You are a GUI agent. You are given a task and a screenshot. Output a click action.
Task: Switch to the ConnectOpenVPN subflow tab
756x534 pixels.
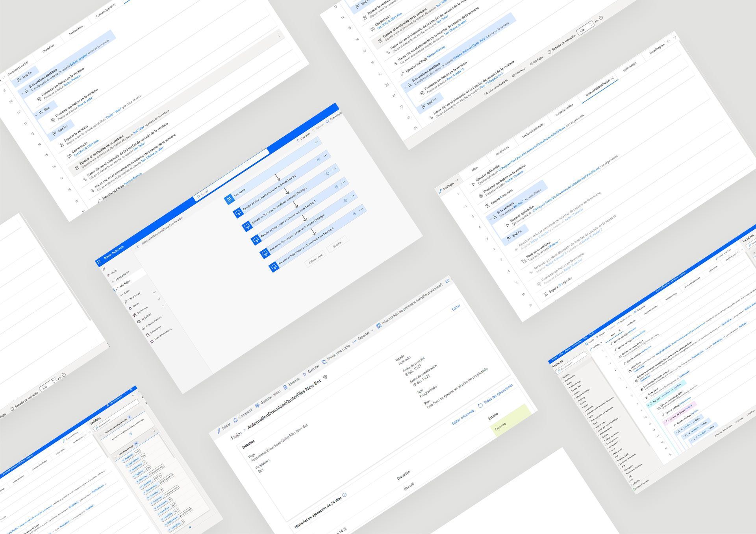click(106, 11)
